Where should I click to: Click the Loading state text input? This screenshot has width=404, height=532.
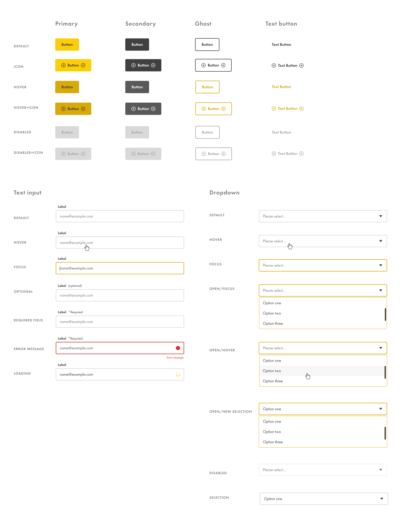tap(120, 374)
